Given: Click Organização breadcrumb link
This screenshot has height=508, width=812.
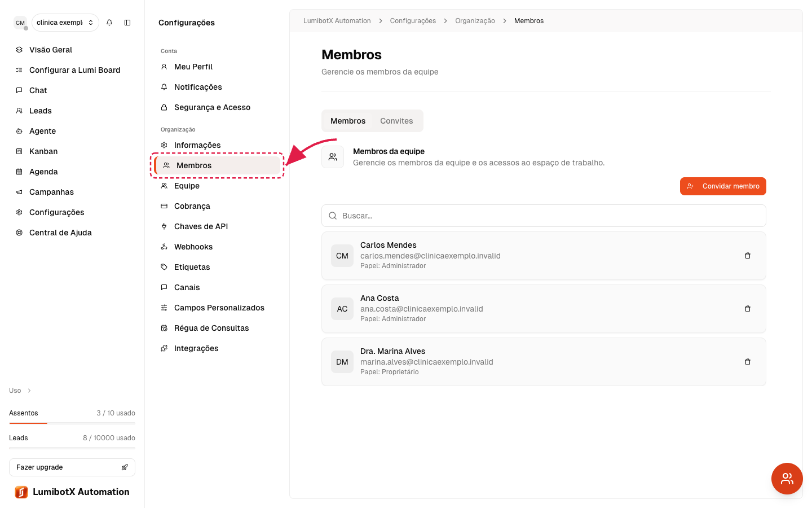Looking at the screenshot, I should coord(475,21).
